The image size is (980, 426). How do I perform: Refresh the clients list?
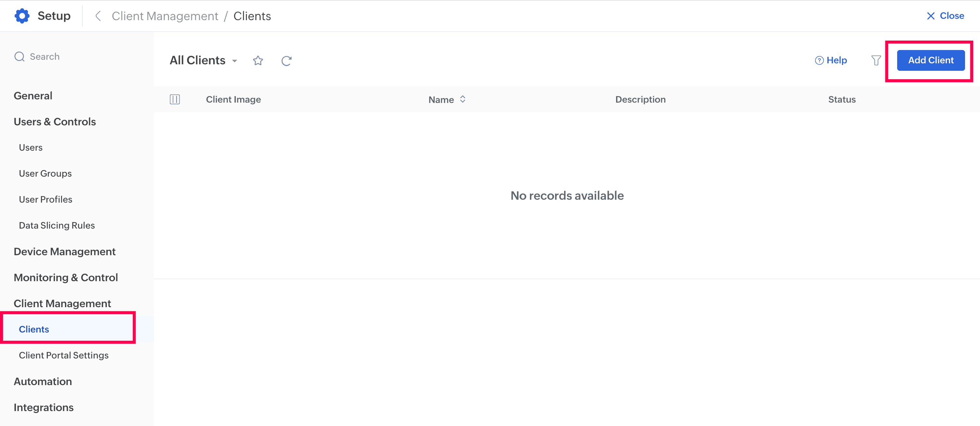pos(286,61)
